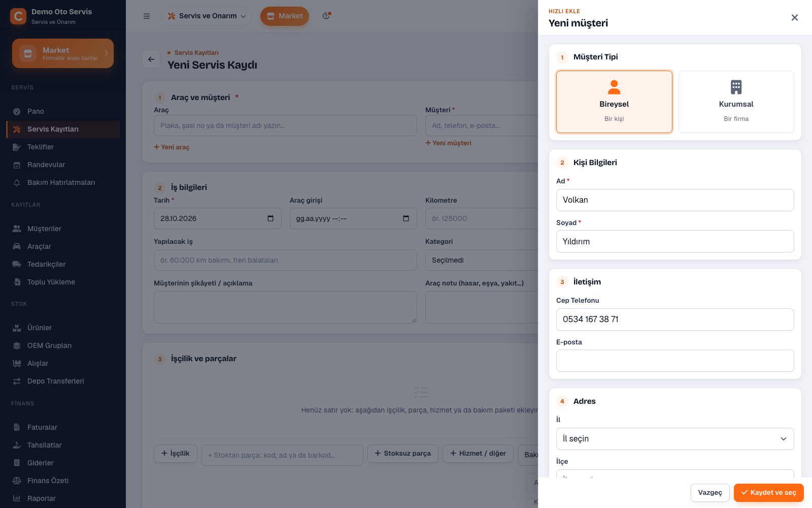Open the Kategori Seçilmedi dropdown
812x508 pixels.
coord(482,260)
